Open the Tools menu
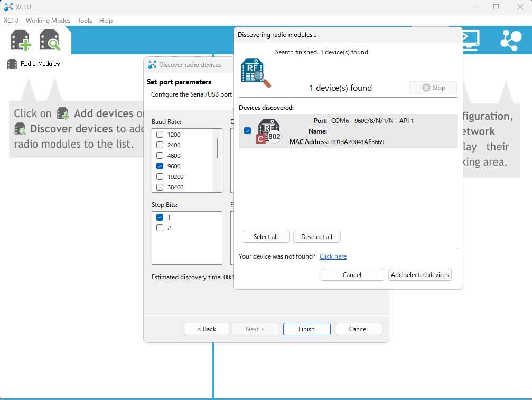The image size is (532, 400). click(x=85, y=21)
